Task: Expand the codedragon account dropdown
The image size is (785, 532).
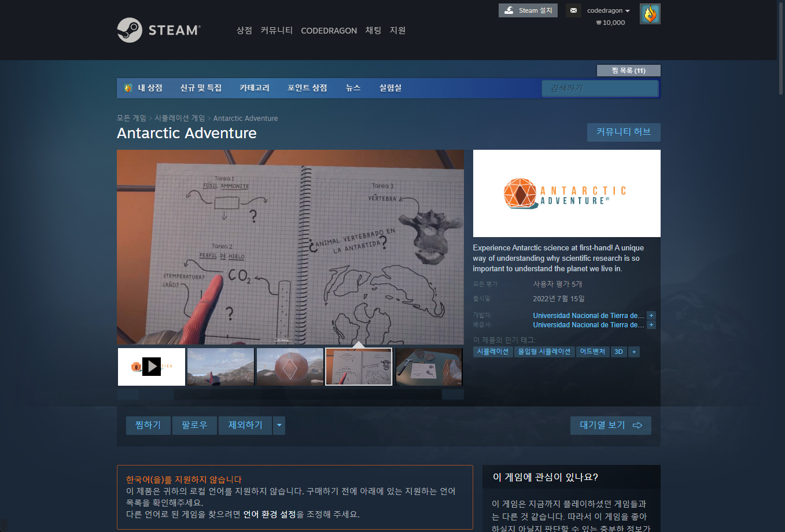Action: coord(609,10)
